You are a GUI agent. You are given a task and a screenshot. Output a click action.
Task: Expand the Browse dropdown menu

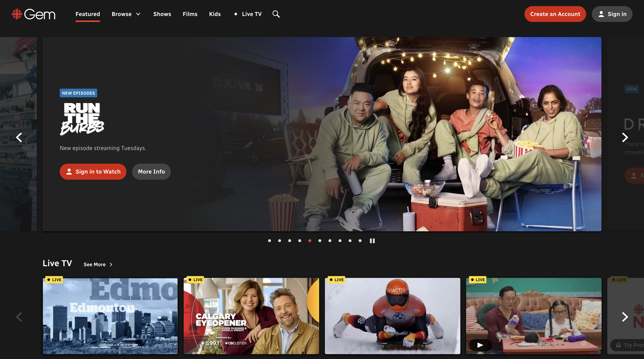126,14
